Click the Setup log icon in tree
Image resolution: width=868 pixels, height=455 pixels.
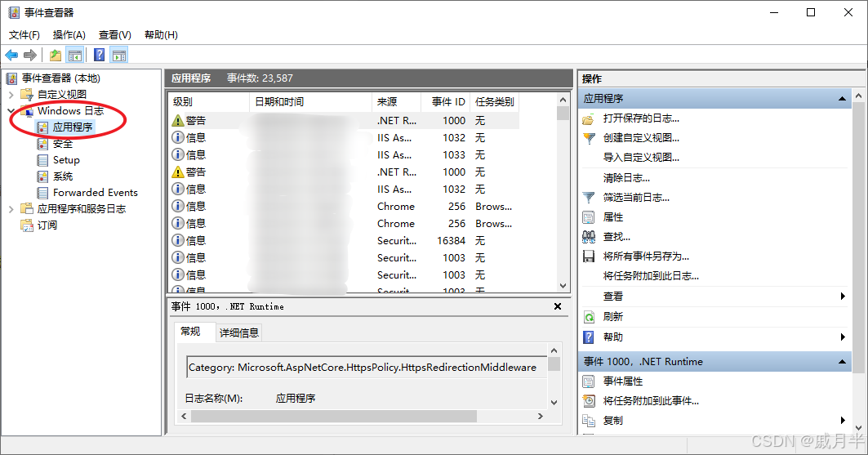point(42,160)
